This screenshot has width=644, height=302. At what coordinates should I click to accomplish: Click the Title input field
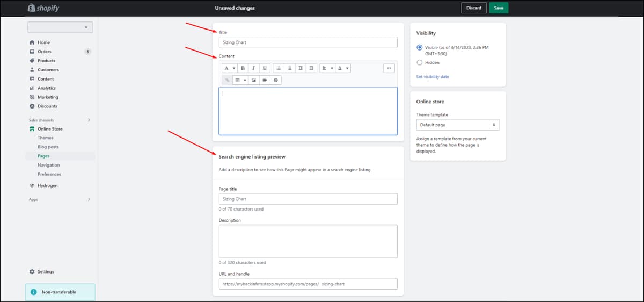(308, 42)
